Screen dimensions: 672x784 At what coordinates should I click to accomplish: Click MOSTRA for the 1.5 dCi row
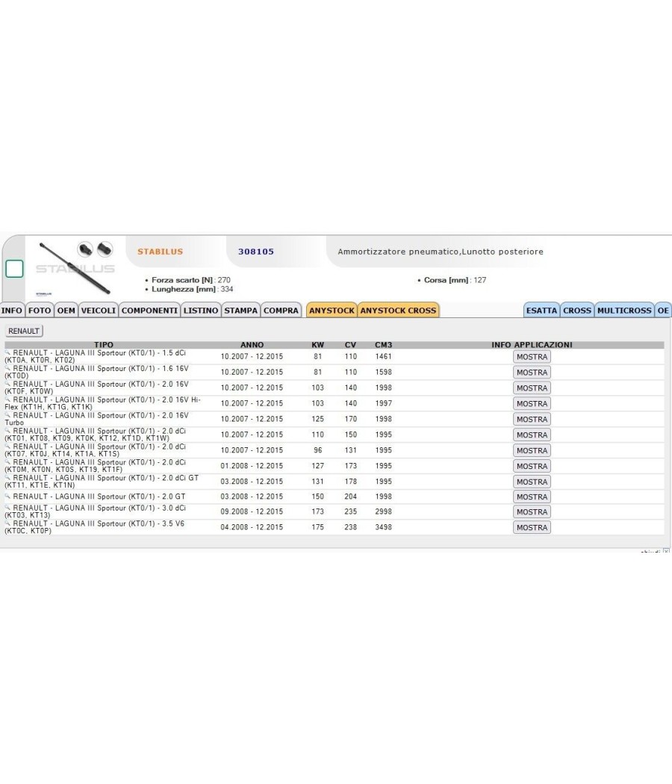point(532,357)
